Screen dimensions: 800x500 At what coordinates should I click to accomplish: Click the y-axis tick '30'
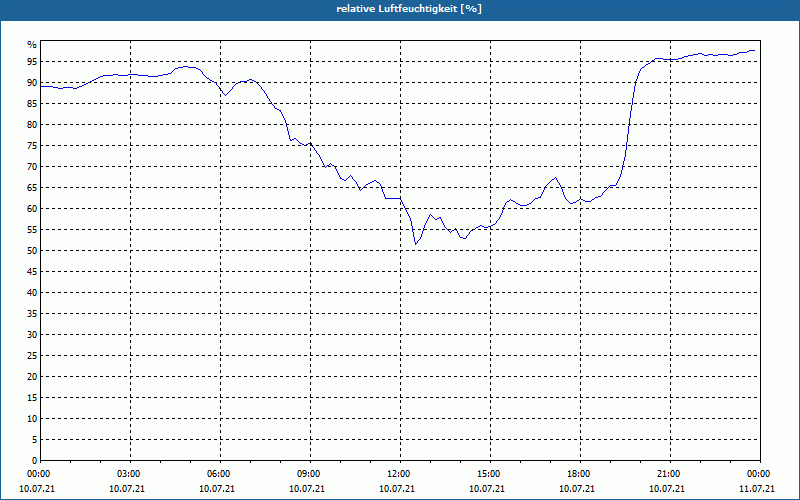pyautogui.click(x=32, y=335)
